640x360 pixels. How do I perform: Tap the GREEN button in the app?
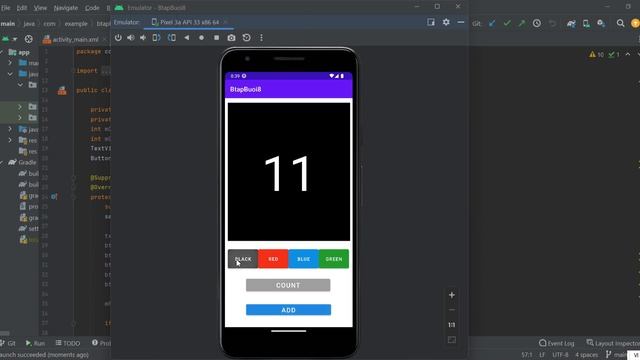tap(334, 259)
